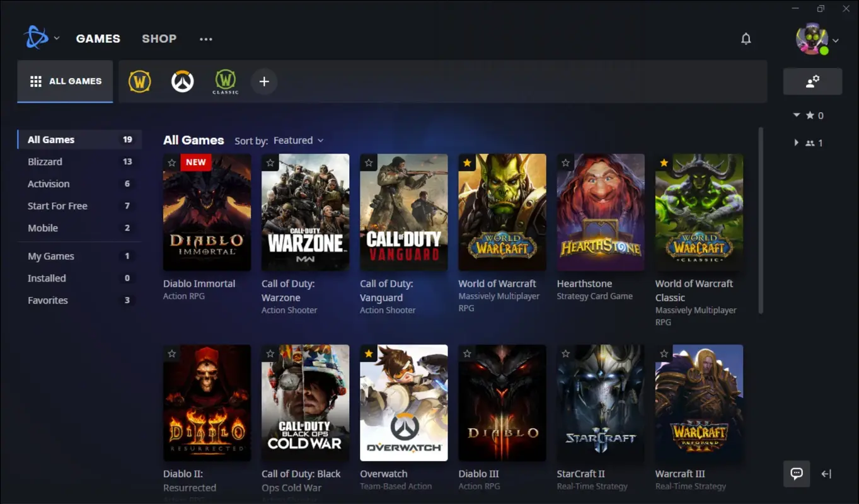Click the plus icon to add a favorite game
859x504 pixels.
(x=263, y=81)
